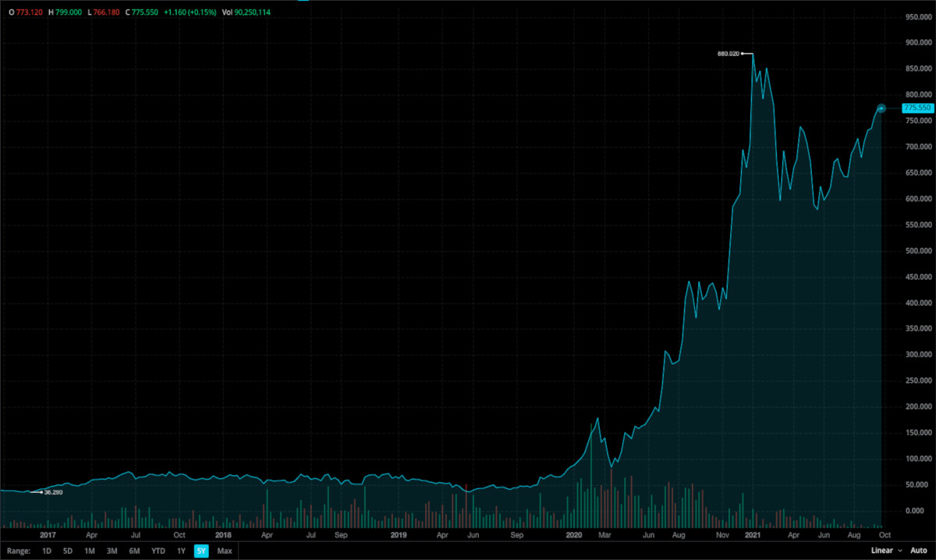Viewport: 936px width, 560px height.
Task: Open the Linear scale dropdown
Action: coord(887,551)
